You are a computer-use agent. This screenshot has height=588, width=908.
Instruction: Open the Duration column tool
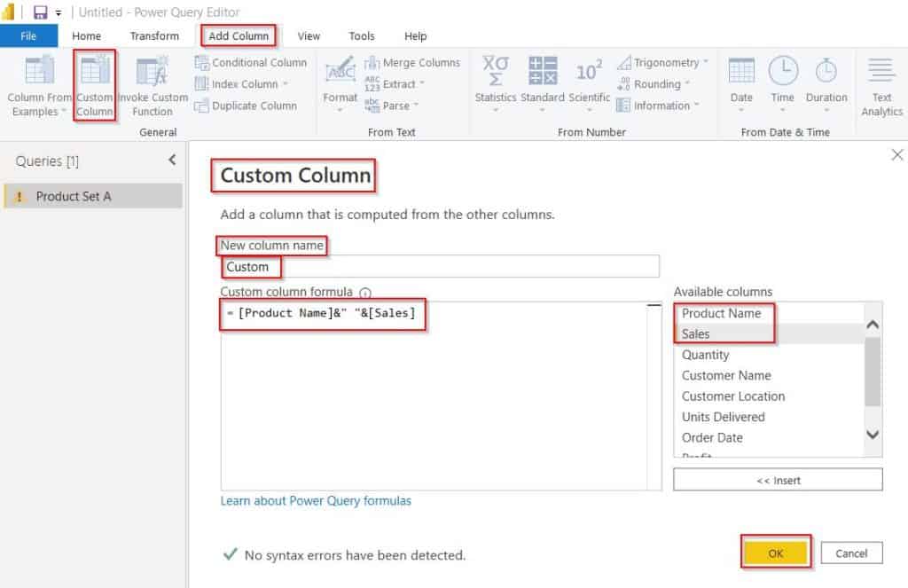pos(826,82)
